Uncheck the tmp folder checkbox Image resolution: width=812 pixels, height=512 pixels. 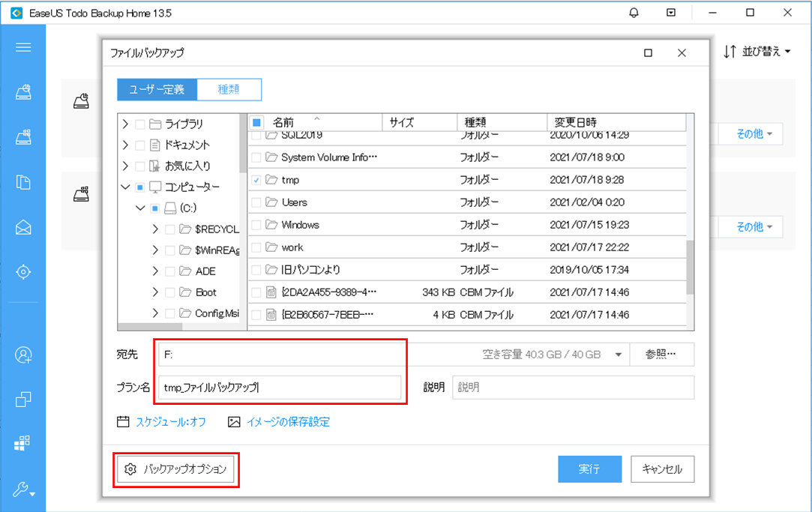(256, 180)
